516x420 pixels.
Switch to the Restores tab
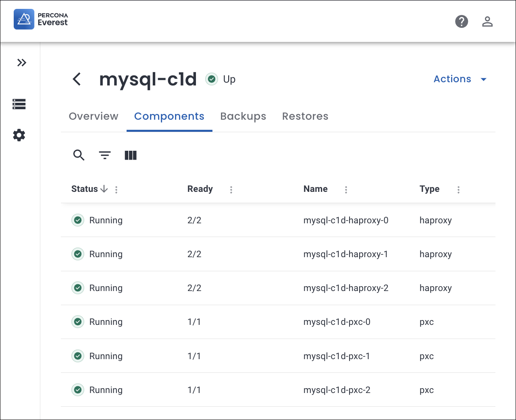(x=305, y=116)
